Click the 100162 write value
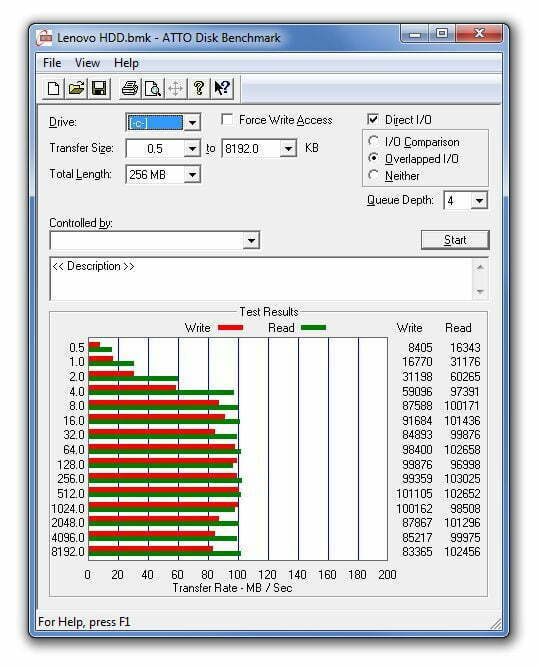The width and height of the screenshot is (541, 666). coord(414,508)
